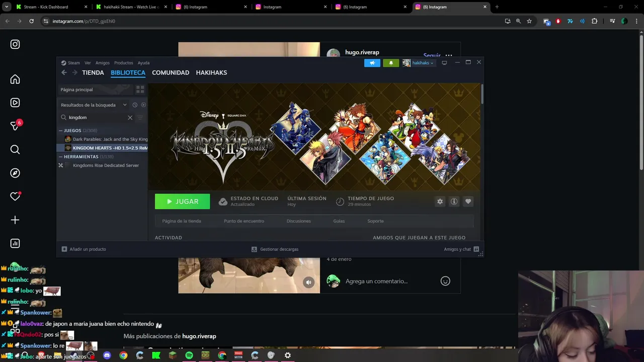644x362 pixels.
Task: Open Spotify from the taskbar
Action: [189, 355]
